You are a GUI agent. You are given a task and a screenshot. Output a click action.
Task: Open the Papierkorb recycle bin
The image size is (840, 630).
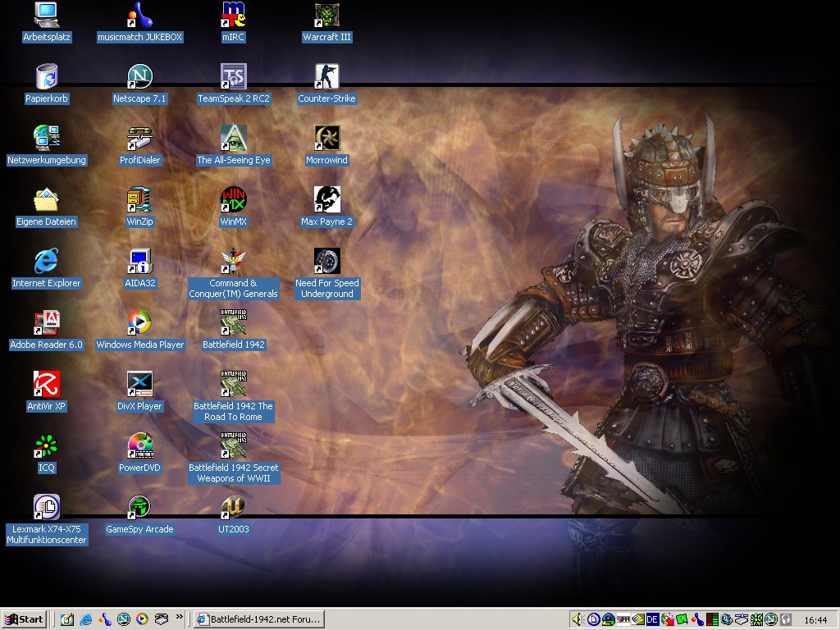(x=47, y=84)
